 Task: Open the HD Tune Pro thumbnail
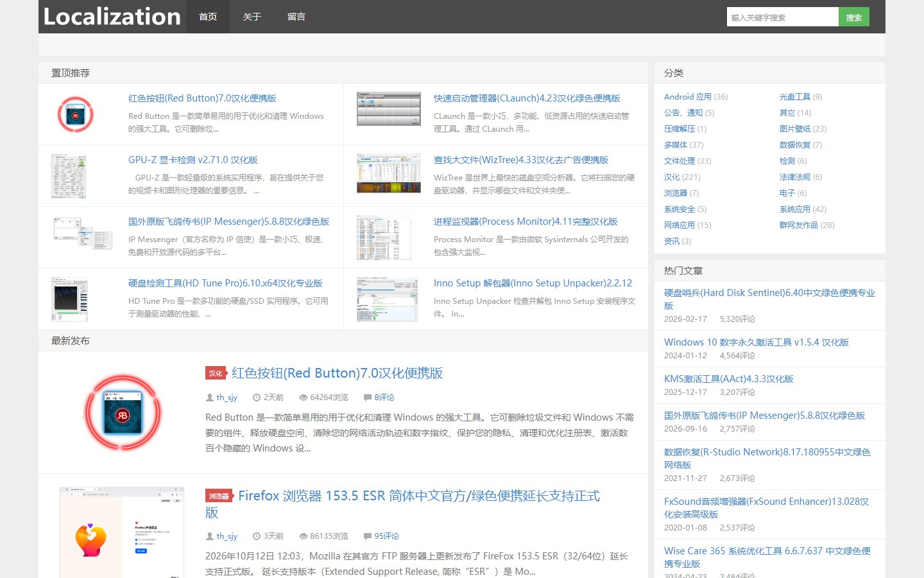[69, 299]
